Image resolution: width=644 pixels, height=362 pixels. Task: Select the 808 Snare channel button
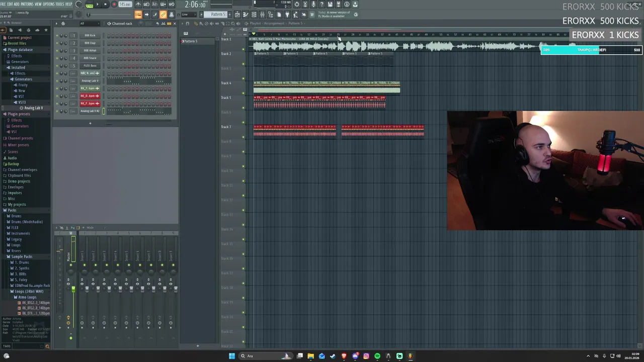coord(90,58)
